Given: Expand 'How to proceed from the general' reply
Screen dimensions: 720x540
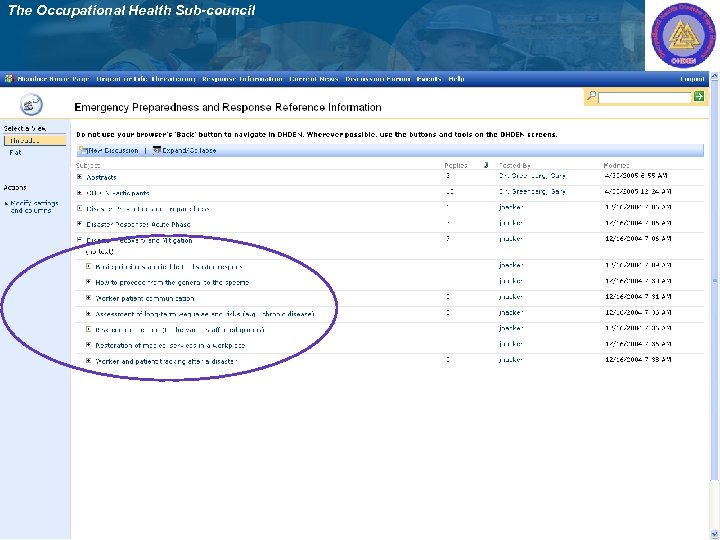Looking at the screenshot, I should point(89,282).
